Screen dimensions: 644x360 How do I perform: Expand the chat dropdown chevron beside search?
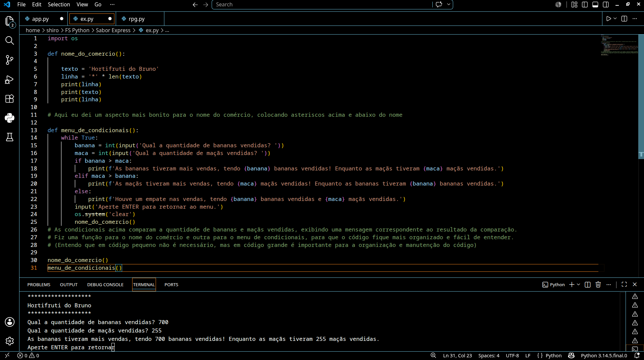(448, 4)
